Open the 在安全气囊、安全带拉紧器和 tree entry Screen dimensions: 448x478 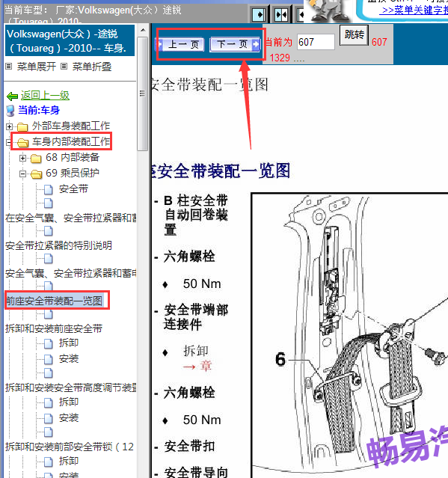(71, 218)
